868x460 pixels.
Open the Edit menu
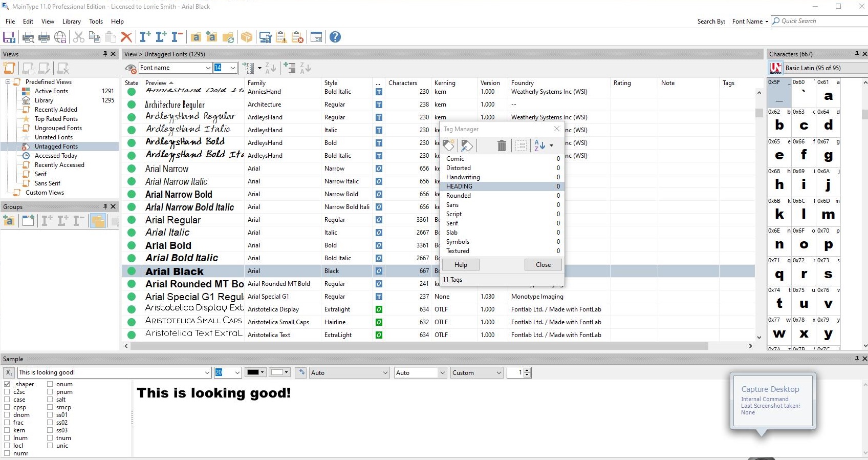coord(28,22)
